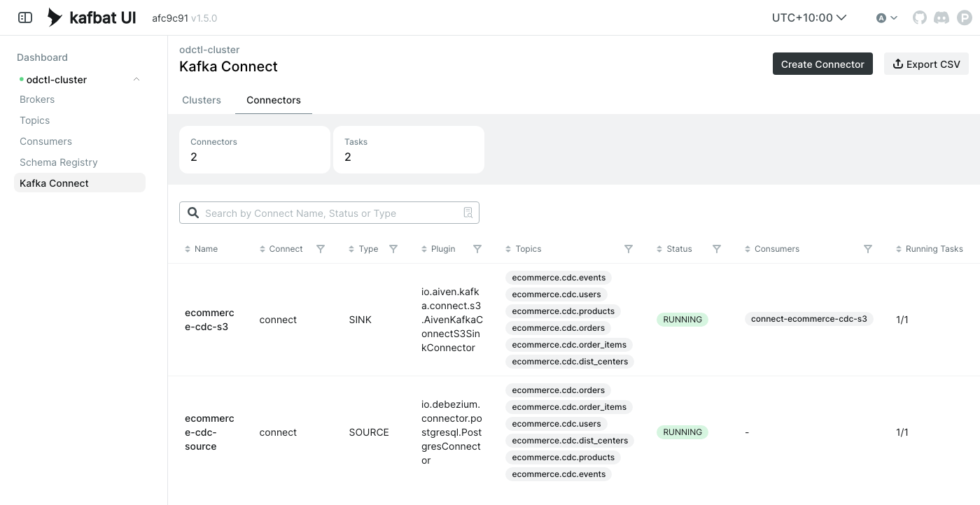The width and height of the screenshot is (980, 505).
Task: Sort by Name column
Action: (202, 249)
